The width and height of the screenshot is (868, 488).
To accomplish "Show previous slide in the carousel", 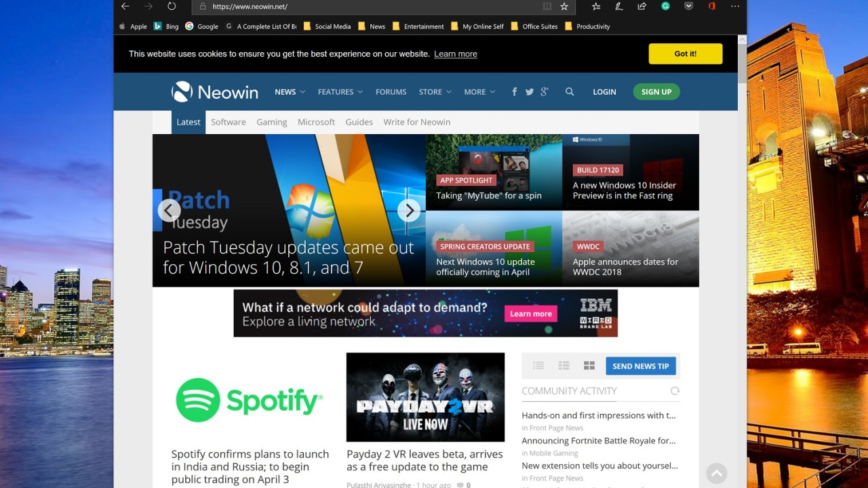I will [x=169, y=210].
